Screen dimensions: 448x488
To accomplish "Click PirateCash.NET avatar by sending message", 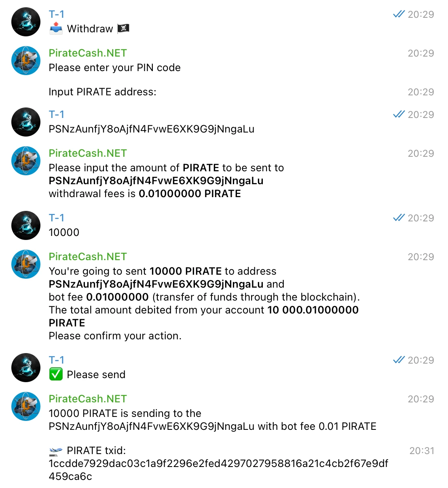I will [26, 406].
